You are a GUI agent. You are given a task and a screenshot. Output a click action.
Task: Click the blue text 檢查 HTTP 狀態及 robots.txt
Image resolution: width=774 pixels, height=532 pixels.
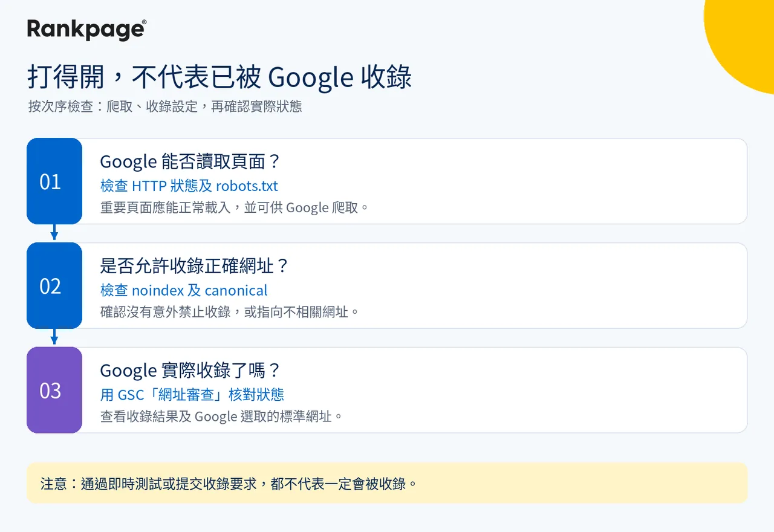[x=189, y=186]
